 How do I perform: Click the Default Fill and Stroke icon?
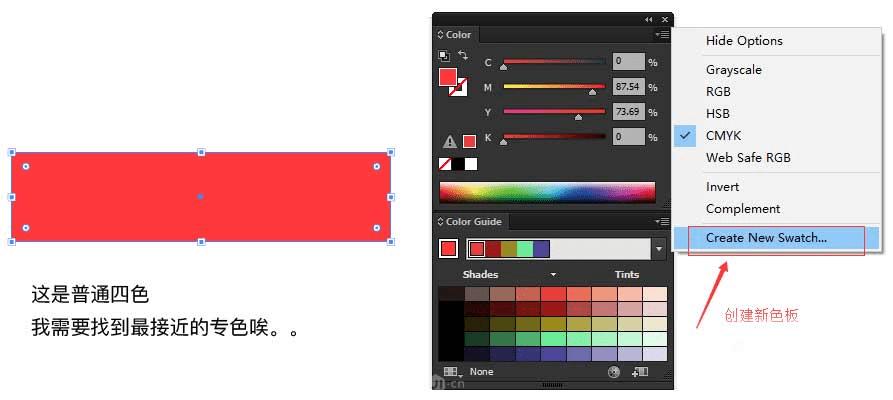click(x=444, y=55)
